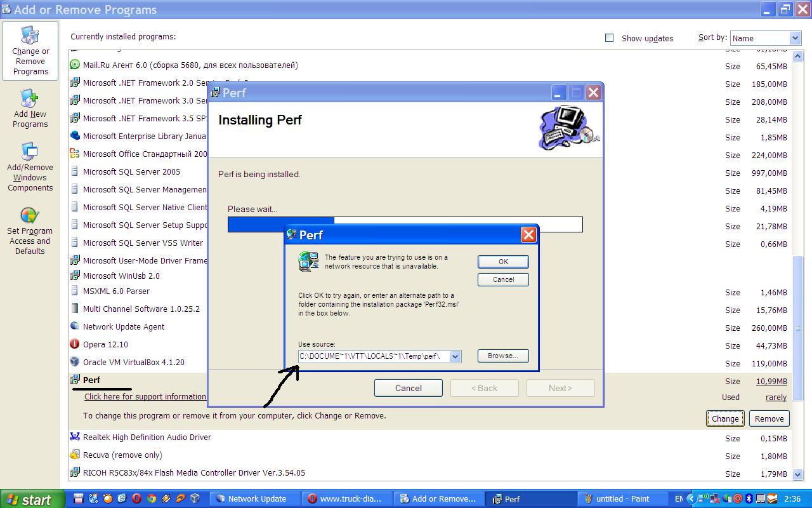Click the Use source path field
This screenshot has height=508, width=812.
(379, 356)
